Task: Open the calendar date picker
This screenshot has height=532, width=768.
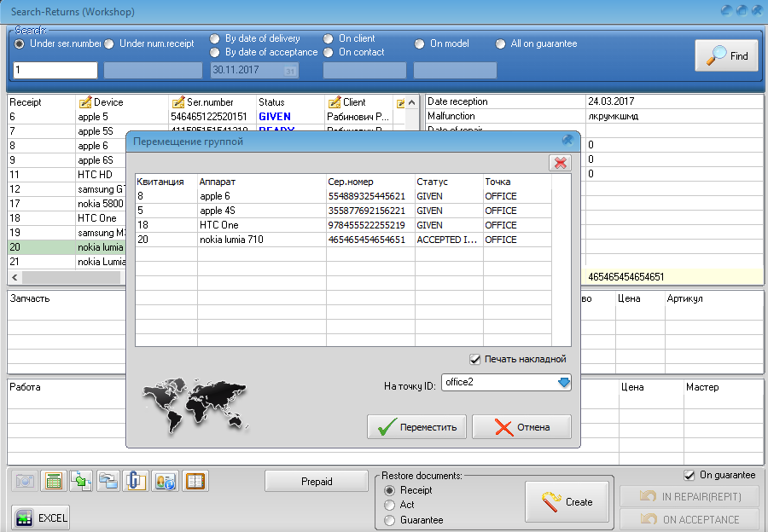Action: tap(290, 71)
